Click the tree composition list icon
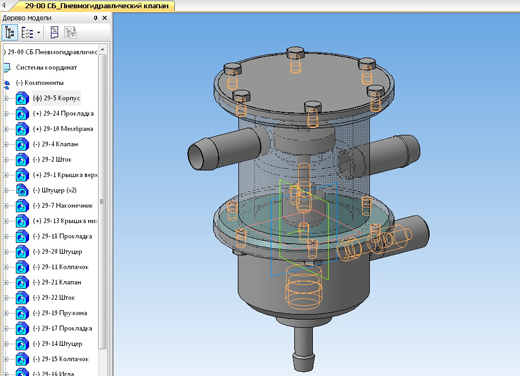520x376 pixels. pyautogui.click(x=27, y=33)
